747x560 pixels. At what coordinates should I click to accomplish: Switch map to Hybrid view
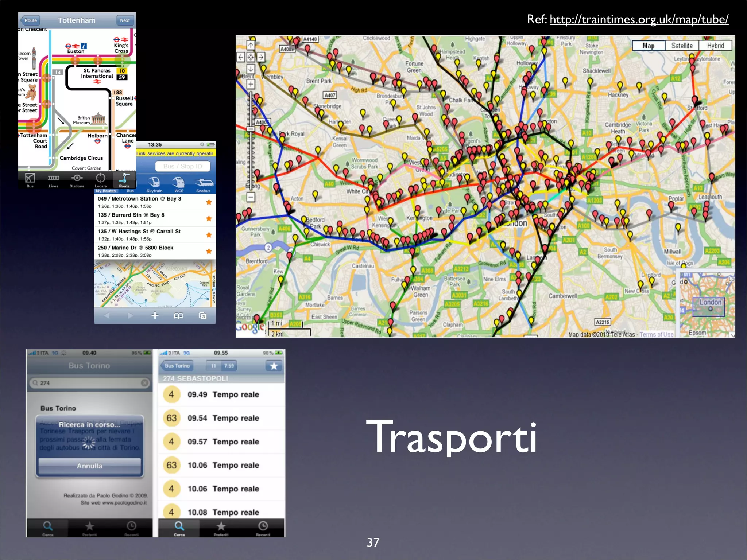pos(715,46)
